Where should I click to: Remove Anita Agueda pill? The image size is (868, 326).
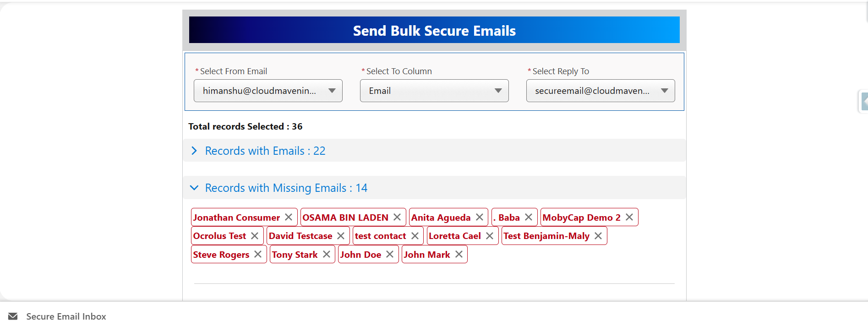pyautogui.click(x=480, y=217)
